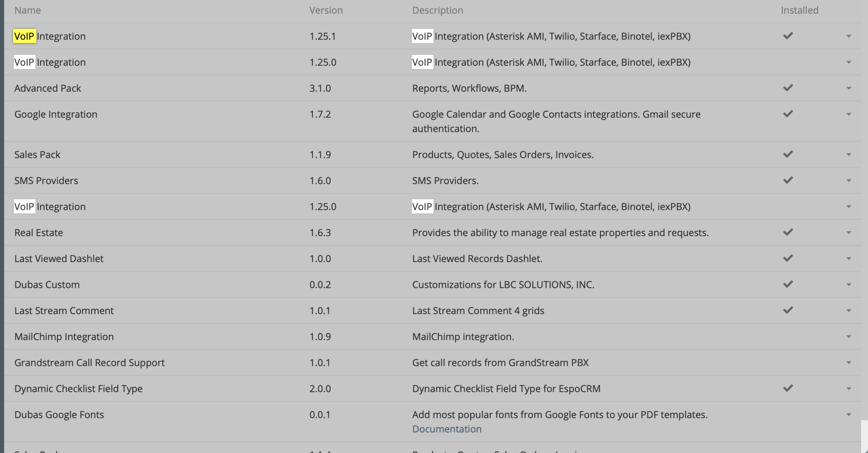Screen dimensions: 868x453
Task: Open the Documentation link for Dubas Google Fonts
Action: 447,429
